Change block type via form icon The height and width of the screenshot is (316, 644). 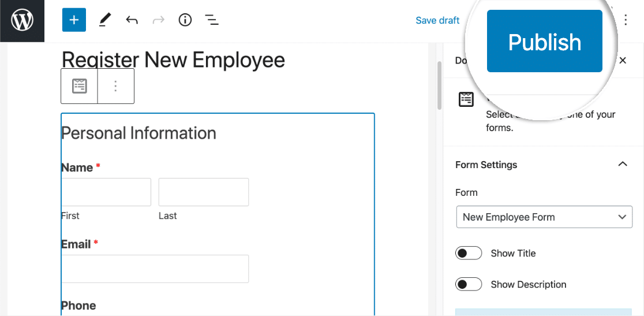point(79,86)
